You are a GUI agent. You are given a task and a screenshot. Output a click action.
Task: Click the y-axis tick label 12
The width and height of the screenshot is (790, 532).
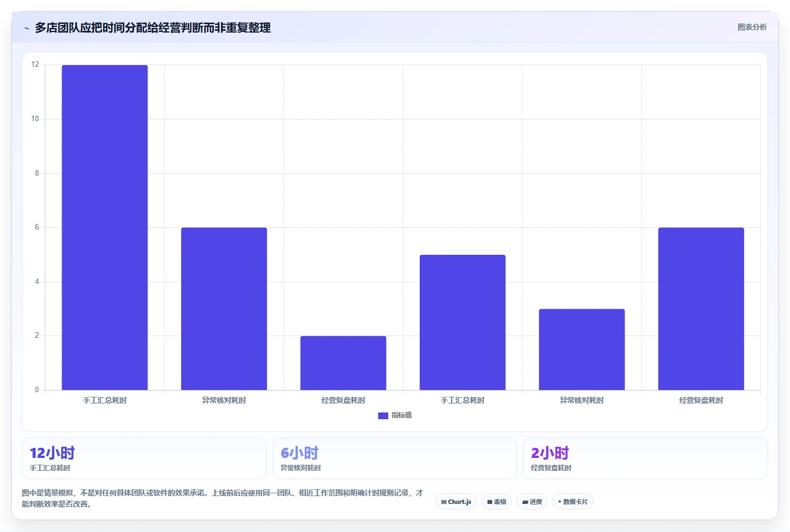(x=35, y=65)
